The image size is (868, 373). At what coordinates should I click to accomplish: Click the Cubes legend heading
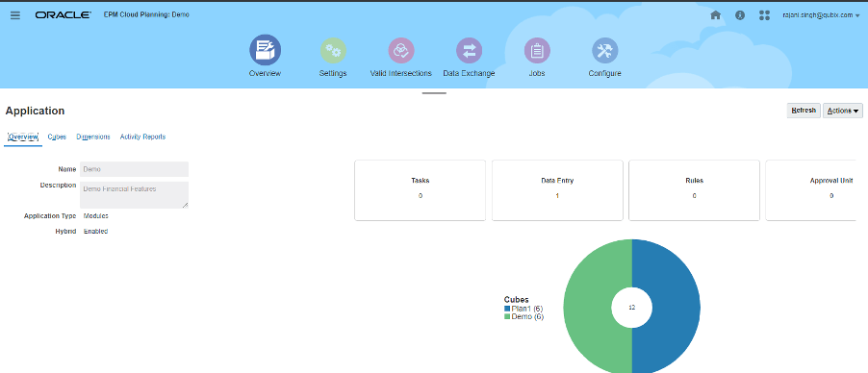516,299
